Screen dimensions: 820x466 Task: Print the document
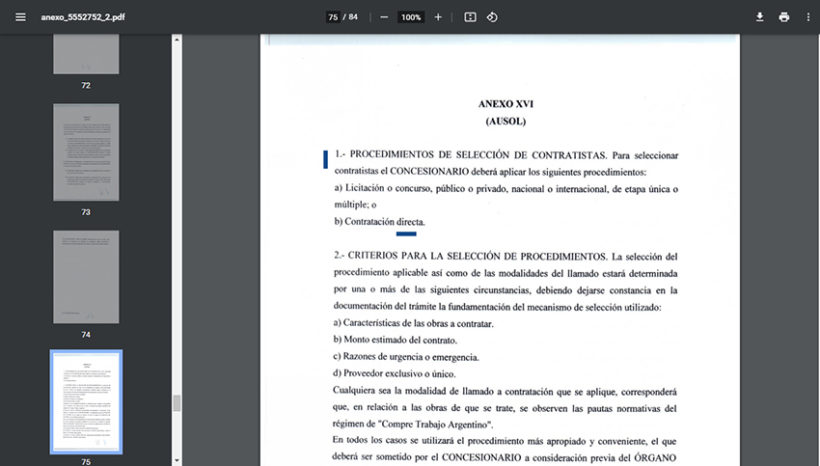click(784, 17)
